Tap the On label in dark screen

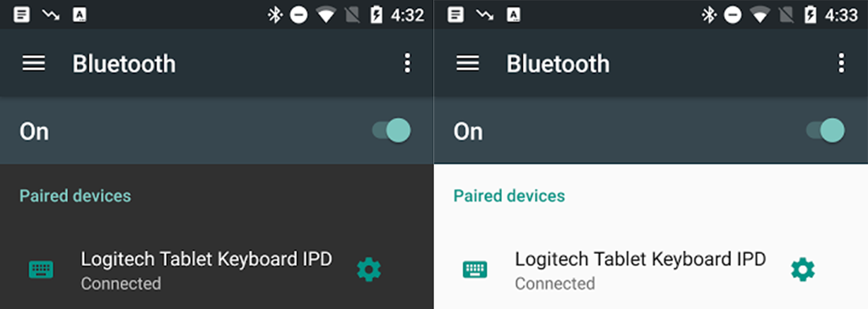tap(34, 132)
